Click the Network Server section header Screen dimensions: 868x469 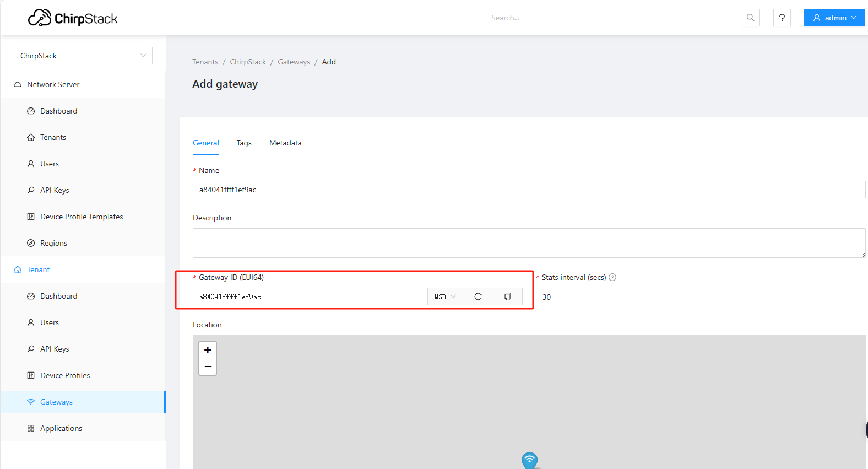tap(83, 84)
